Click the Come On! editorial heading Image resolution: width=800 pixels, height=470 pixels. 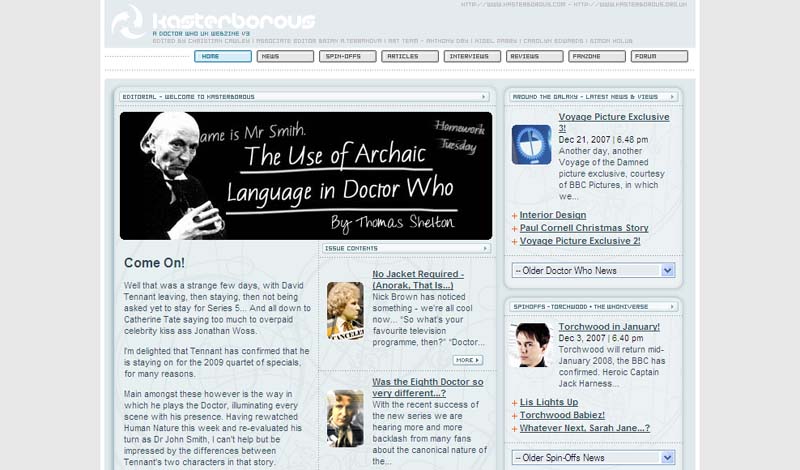coord(154,263)
